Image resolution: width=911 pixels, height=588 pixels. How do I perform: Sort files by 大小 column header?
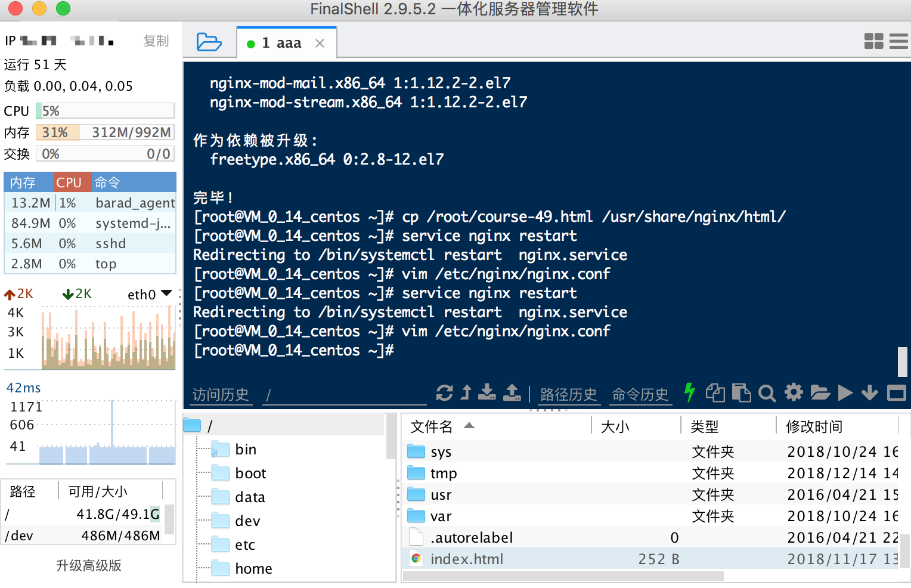click(636, 426)
